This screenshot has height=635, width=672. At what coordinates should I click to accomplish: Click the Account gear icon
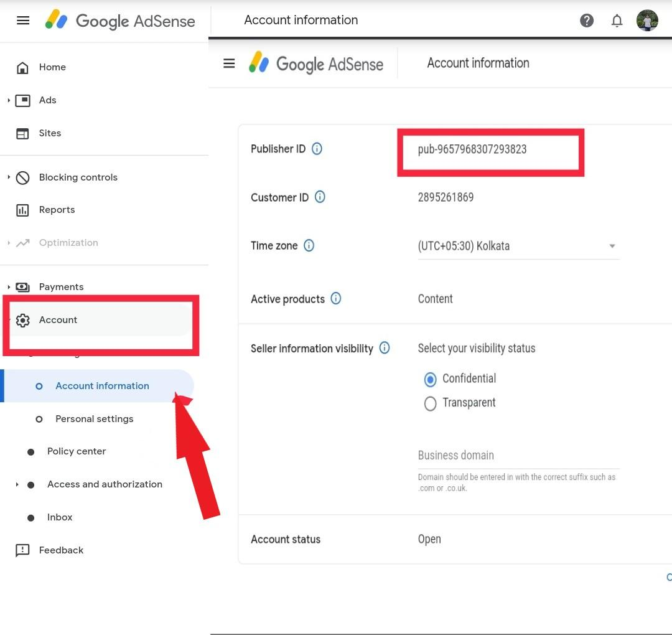click(23, 320)
